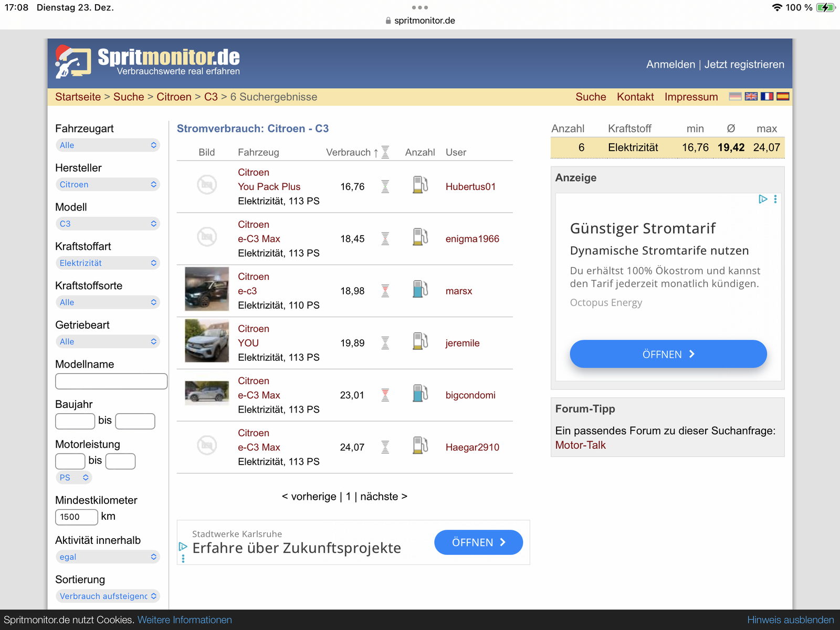Viewport: 840px width, 630px height.
Task: Click ÖFFNEN button in Octopus Energy ad
Action: coord(668,354)
